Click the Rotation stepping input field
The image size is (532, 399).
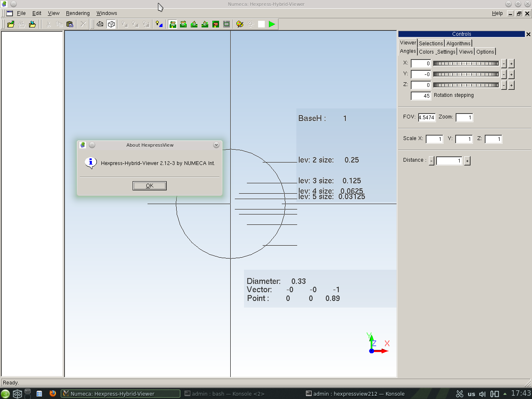(x=421, y=96)
